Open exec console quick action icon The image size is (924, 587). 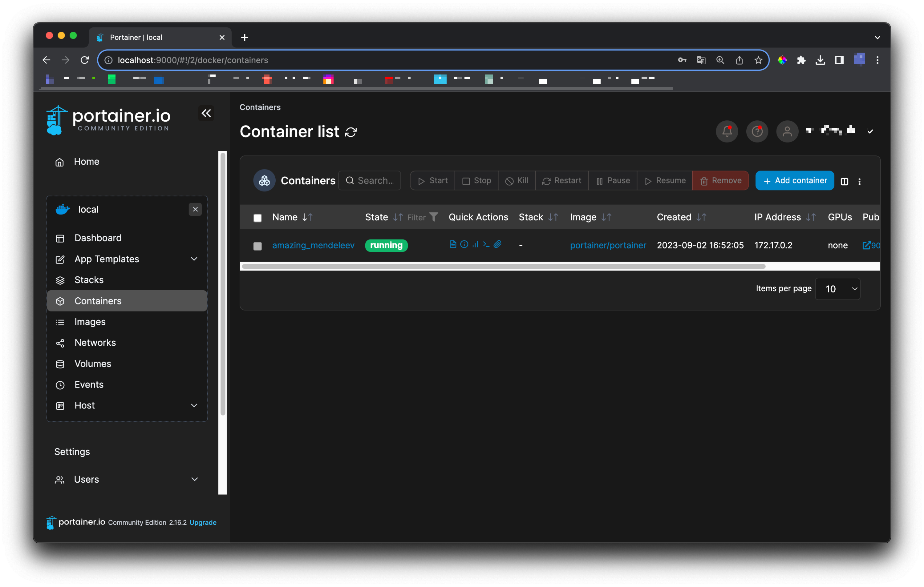tap(486, 244)
